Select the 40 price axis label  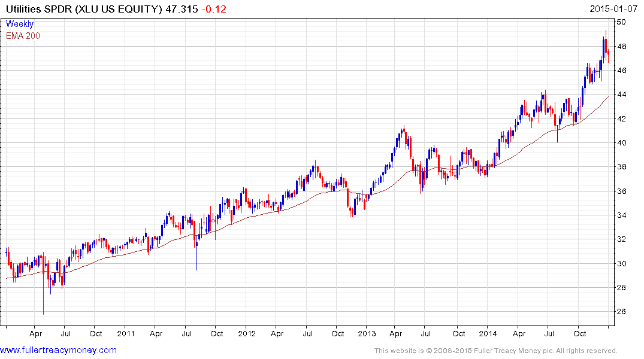621,143
